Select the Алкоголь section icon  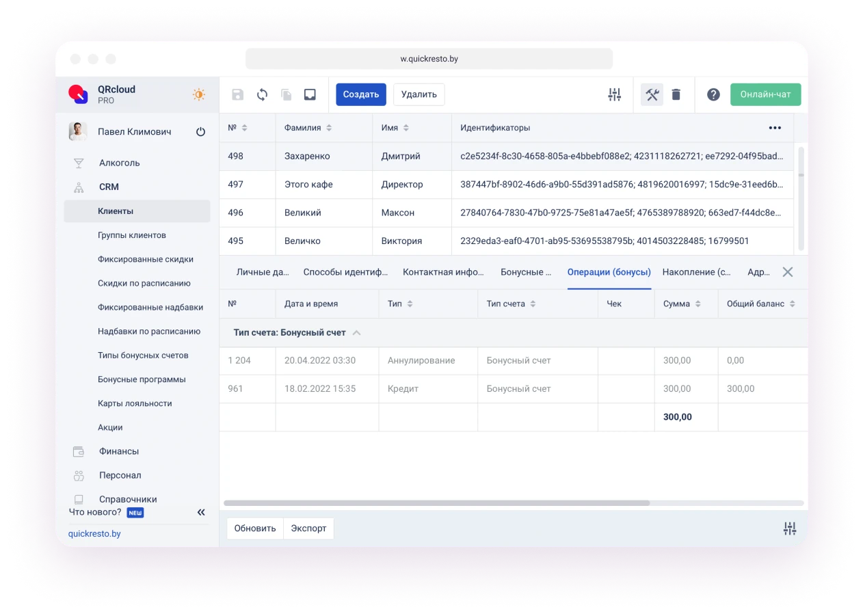79,163
